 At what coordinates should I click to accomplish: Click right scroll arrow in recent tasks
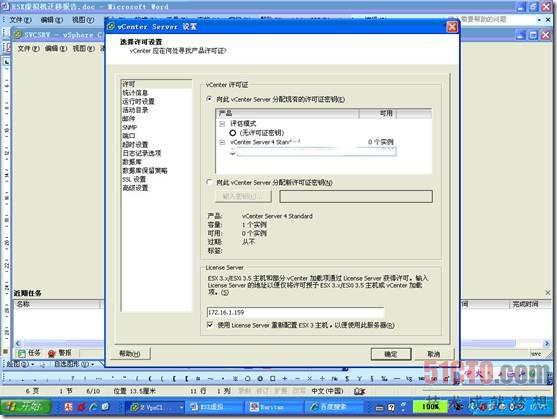pyautogui.click(x=547, y=343)
